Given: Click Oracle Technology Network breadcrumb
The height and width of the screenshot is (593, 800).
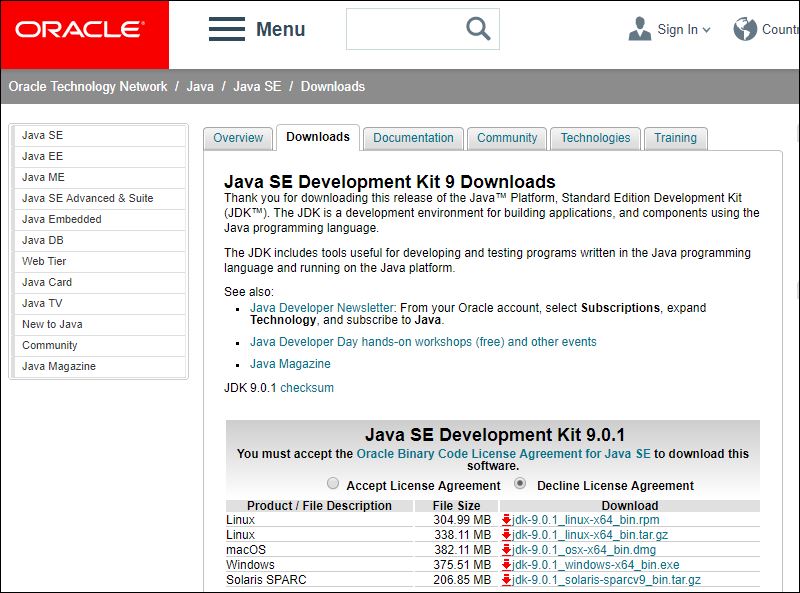Looking at the screenshot, I should coord(88,86).
